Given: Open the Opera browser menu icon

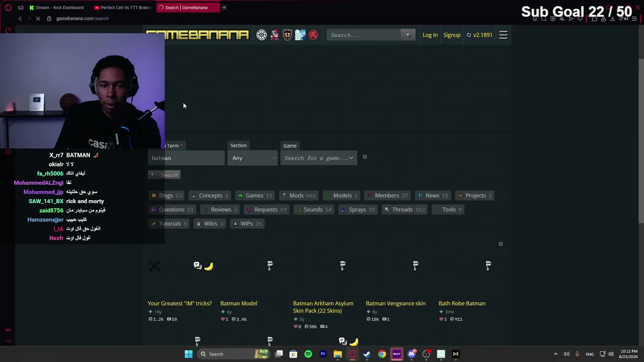Looking at the screenshot, I should (x=8, y=8).
